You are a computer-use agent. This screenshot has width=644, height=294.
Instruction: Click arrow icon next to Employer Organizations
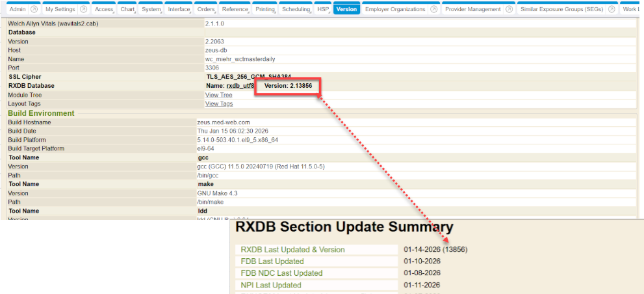[x=433, y=9]
